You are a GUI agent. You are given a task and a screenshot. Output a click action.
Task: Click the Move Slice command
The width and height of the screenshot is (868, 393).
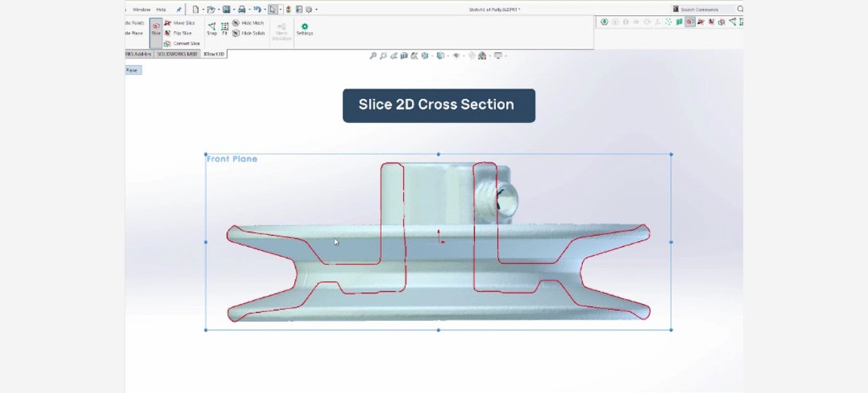click(x=180, y=23)
